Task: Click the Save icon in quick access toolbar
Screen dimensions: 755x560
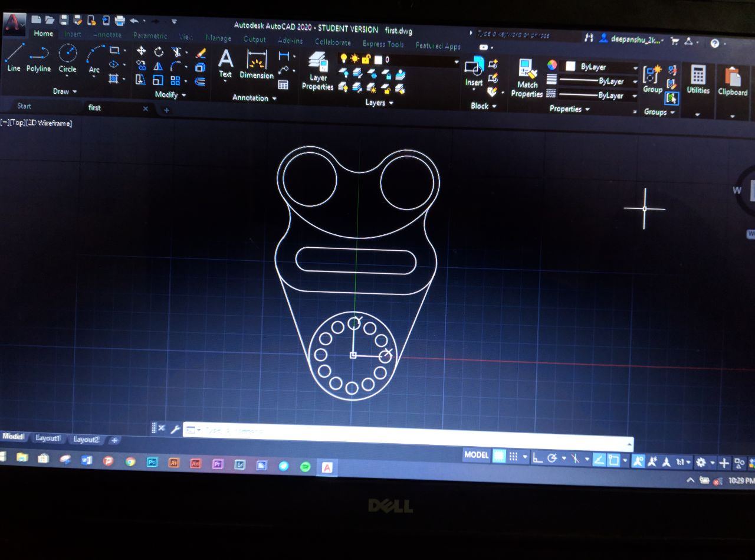Action: [63, 20]
